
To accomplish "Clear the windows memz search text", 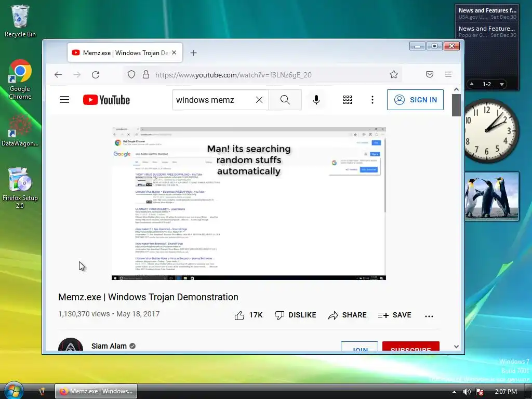I will [x=259, y=100].
